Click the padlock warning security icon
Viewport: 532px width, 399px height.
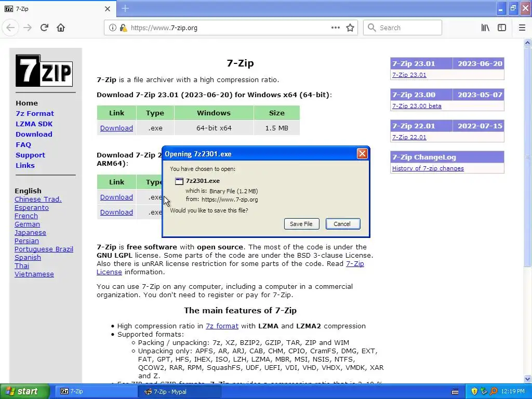pyautogui.click(x=123, y=28)
